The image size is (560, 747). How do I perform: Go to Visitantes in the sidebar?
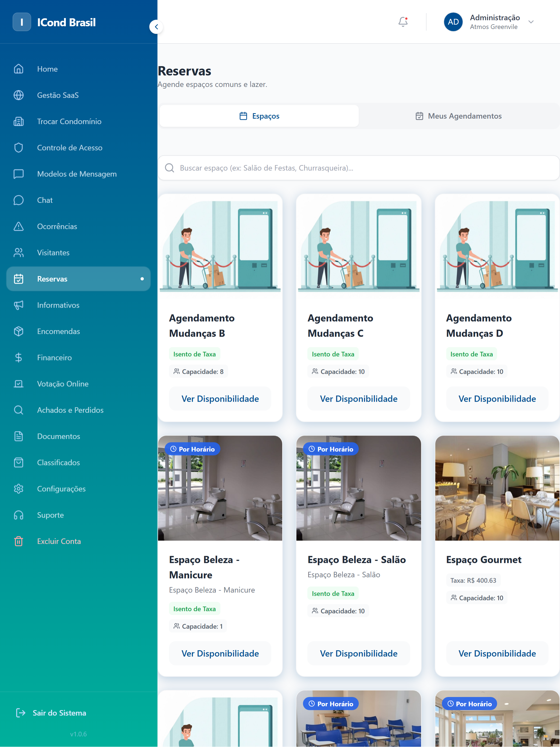(x=78, y=253)
